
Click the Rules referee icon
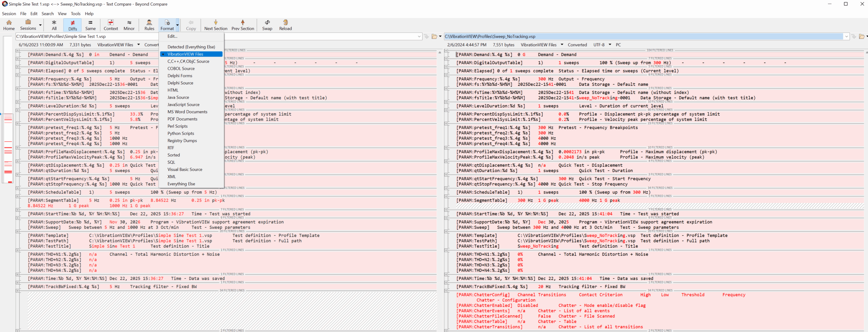click(149, 25)
